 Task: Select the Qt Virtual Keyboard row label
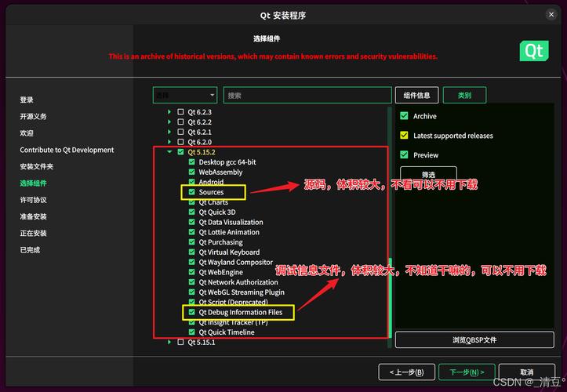click(x=229, y=252)
